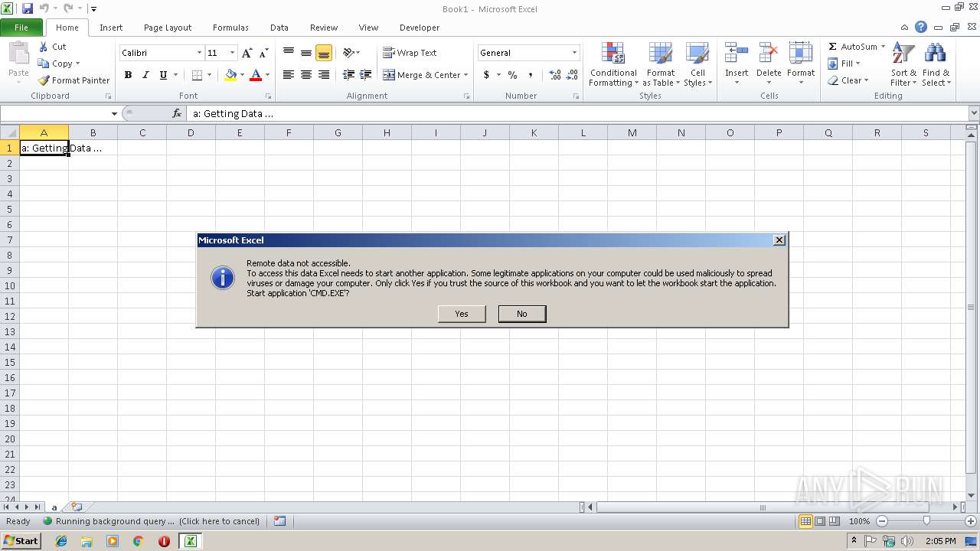
Task: Open the Font name Calibri dropdown
Action: click(x=200, y=53)
